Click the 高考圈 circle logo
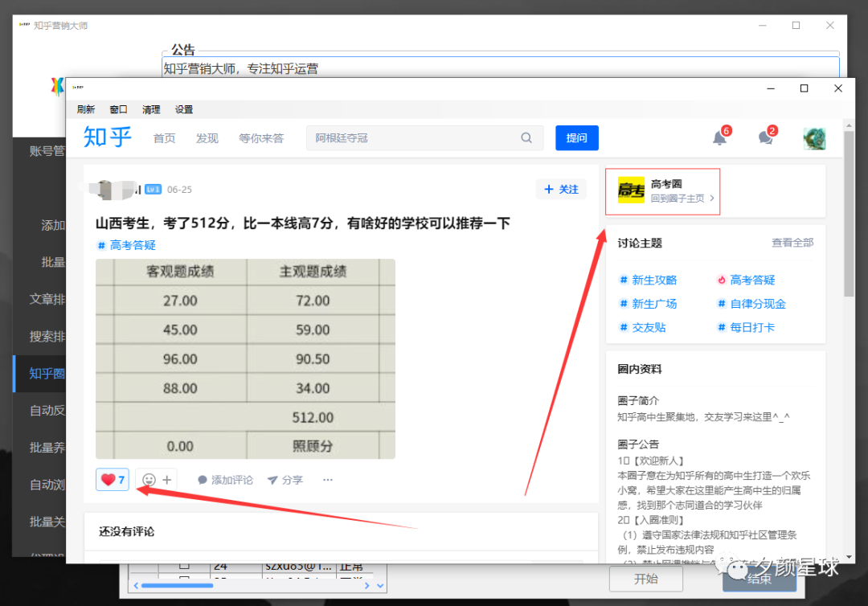The height and width of the screenshot is (606, 868). click(x=631, y=190)
